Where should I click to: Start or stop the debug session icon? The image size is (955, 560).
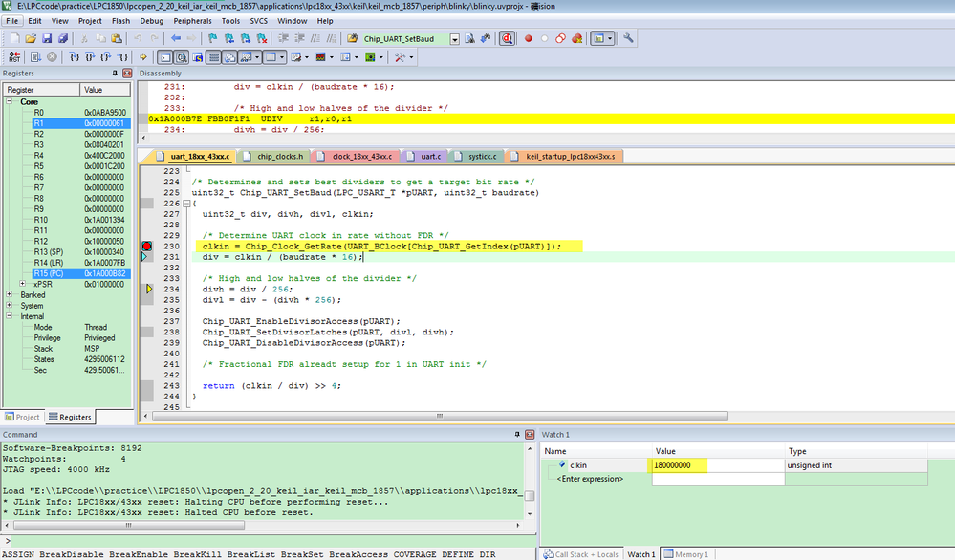click(506, 38)
